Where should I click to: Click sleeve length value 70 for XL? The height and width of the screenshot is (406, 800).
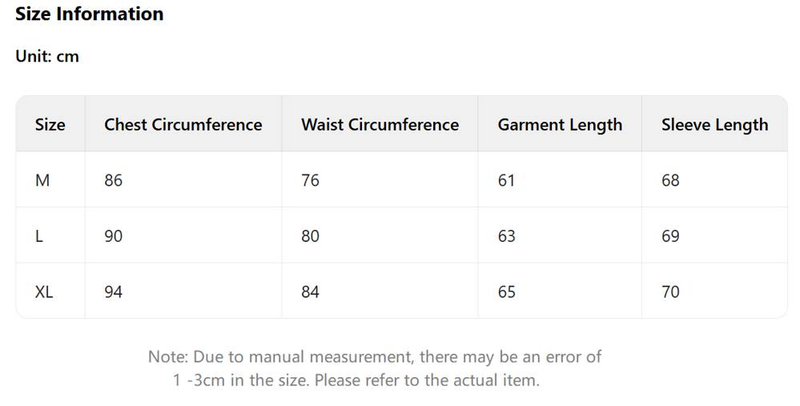[671, 293]
